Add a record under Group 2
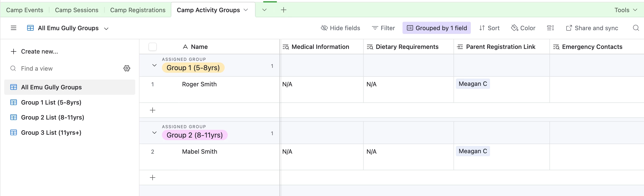The height and width of the screenshot is (196, 644). [153, 178]
